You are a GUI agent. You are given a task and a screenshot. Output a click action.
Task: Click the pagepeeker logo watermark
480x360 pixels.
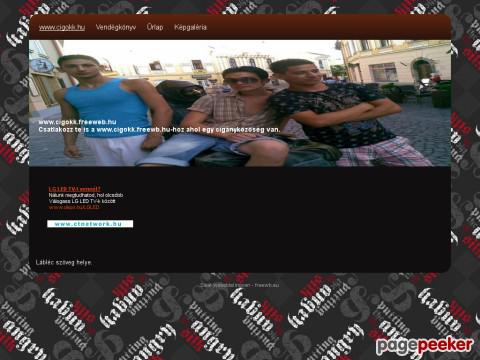tap(425, 345)
